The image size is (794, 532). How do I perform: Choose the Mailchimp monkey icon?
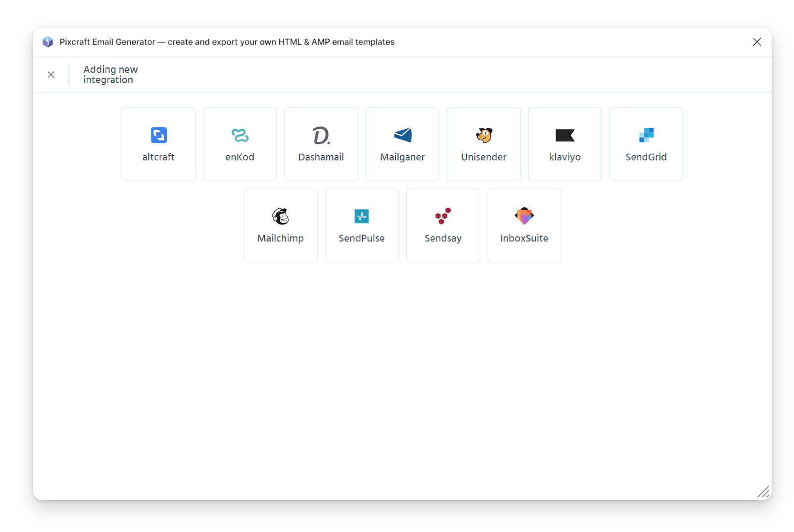pyautogui.click(x=280, y=216)
